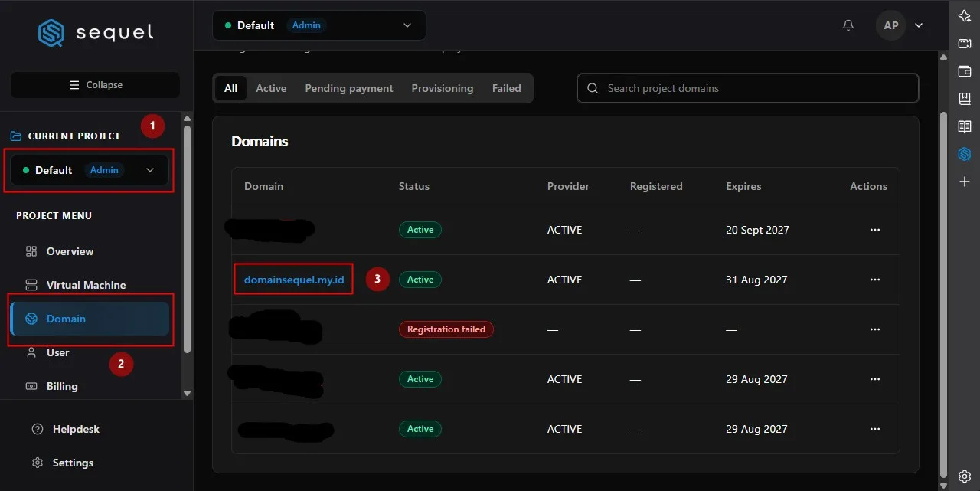
Task: Select the Pending payment tab
Action: (x=349, y=88)
